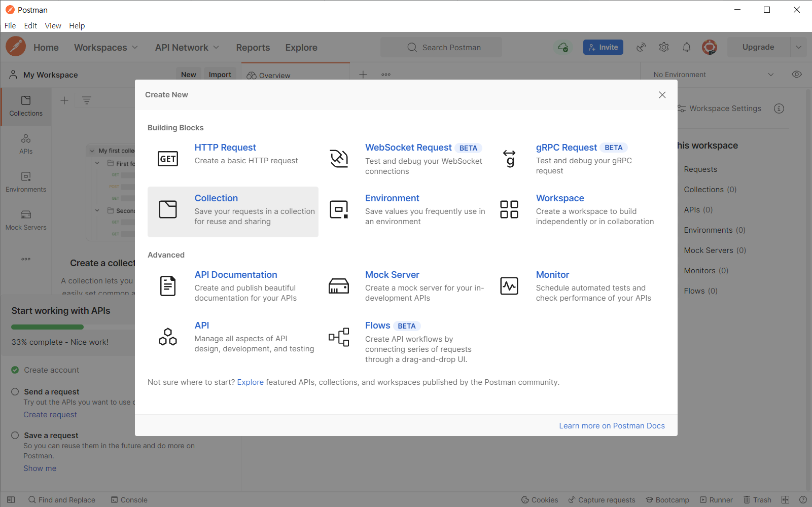This screenshot has height=507, width=812.
Task: Open APIs in the sidebar
Action: point(26,144)
